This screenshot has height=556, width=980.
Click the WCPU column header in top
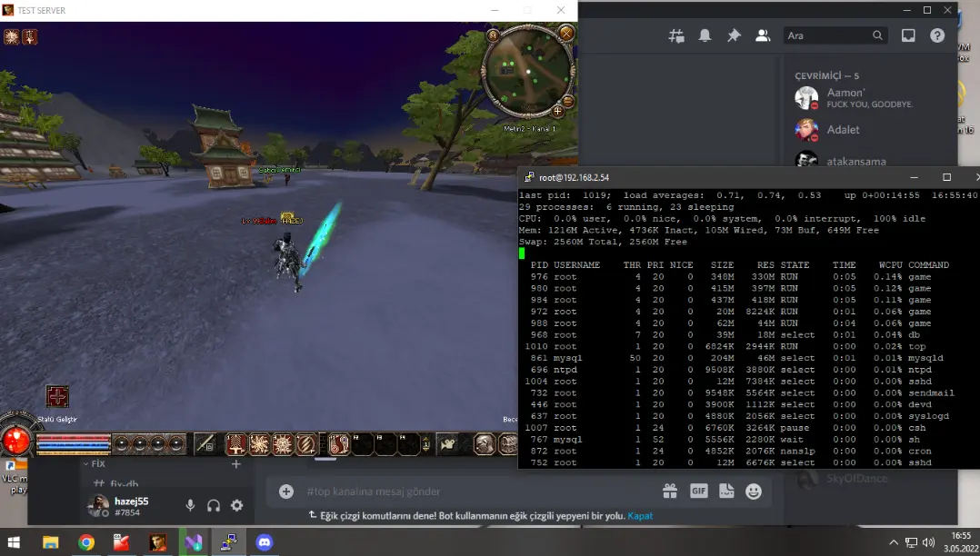click(x=890, y=265)
